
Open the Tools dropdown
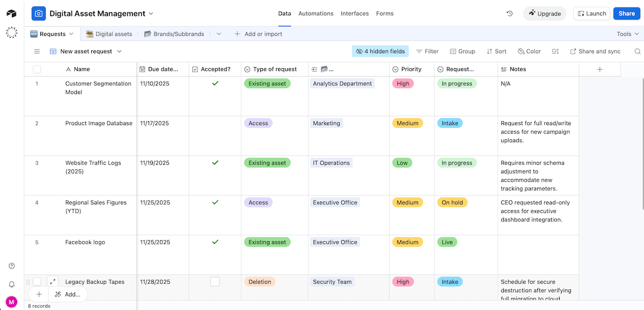pyautogui.click(x=627, y=33)
